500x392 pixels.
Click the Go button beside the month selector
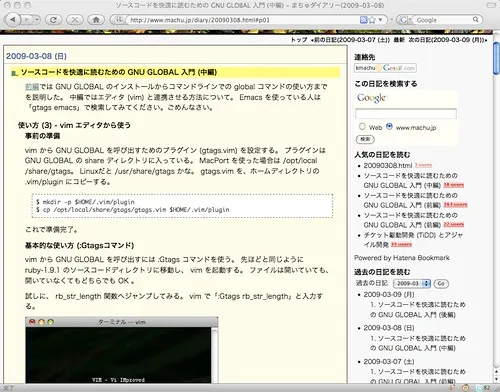pyautogui.click(x=441, y=283)
